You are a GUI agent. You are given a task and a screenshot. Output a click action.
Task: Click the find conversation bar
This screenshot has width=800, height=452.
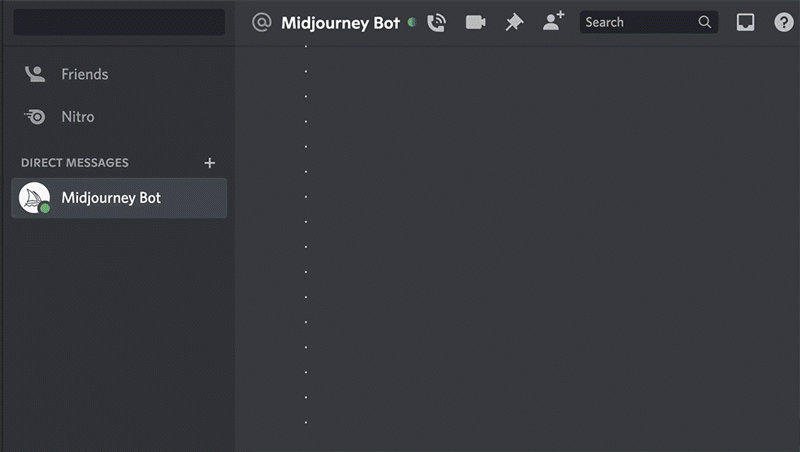point(119,22)
